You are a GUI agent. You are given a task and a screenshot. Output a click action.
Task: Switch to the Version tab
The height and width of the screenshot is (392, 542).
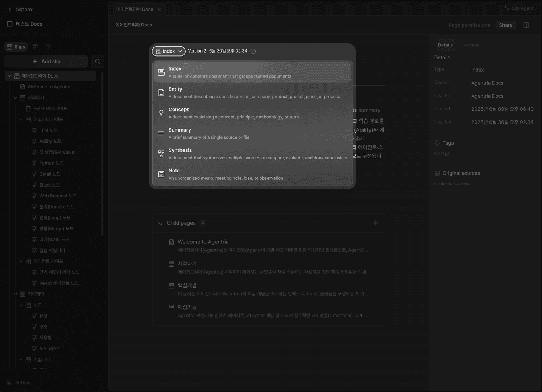click(x=471, y=45)
